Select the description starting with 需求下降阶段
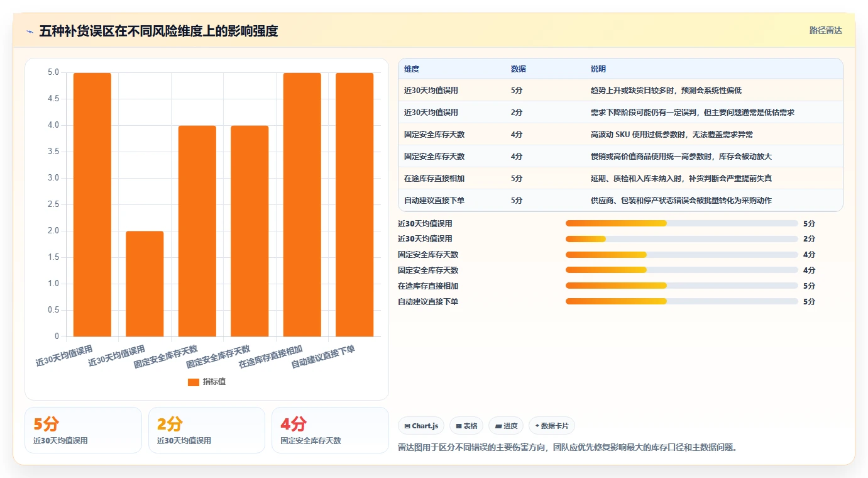This screenshot has height=478, width=868. tap(693, 113)
